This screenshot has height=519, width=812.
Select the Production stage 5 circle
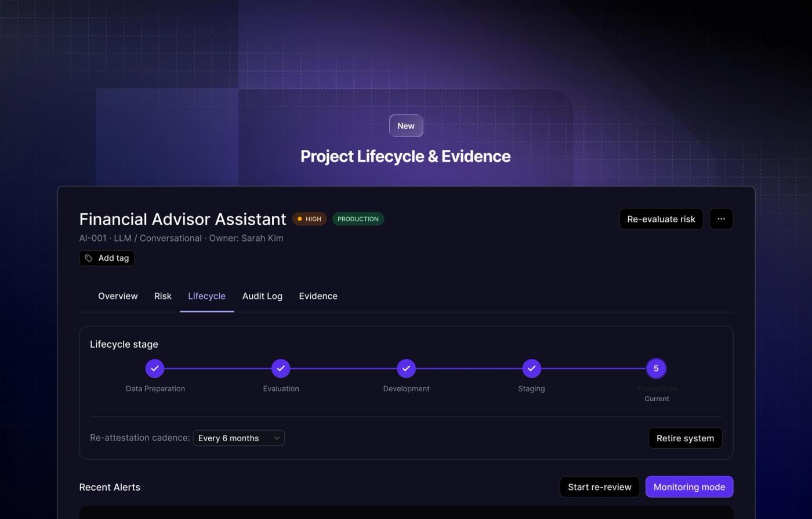[x=656, y=368]
